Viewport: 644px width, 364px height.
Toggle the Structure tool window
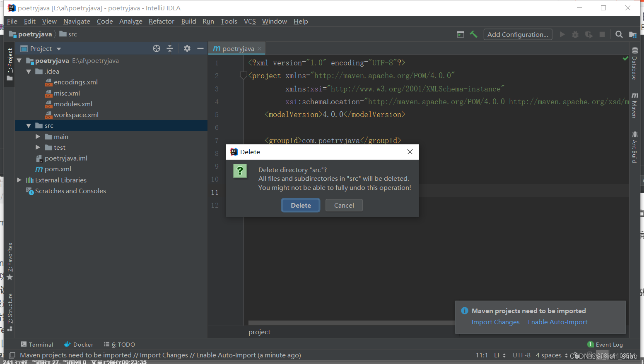10,312
